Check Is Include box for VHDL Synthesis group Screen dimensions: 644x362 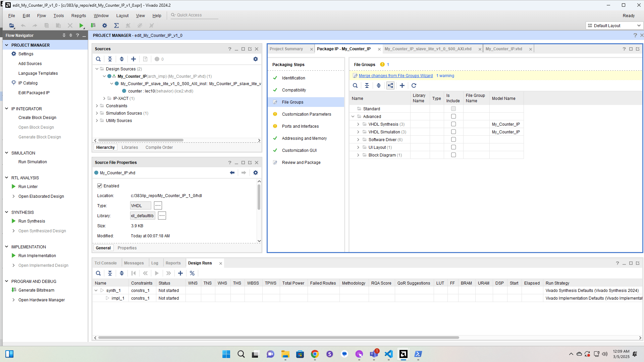click(453, 124)
